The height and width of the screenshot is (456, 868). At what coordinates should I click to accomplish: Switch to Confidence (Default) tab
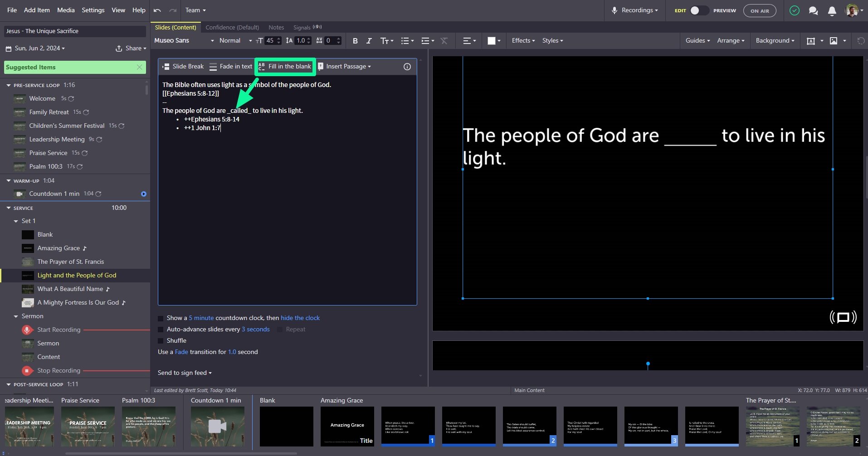tap(232, 28)
